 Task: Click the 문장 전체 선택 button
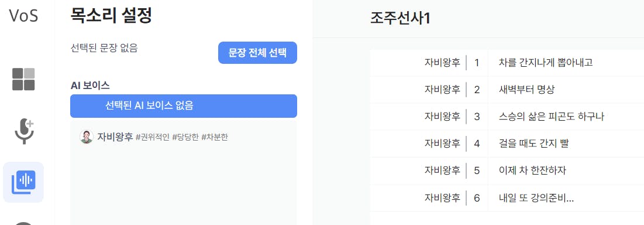click(x=257, y=53)
